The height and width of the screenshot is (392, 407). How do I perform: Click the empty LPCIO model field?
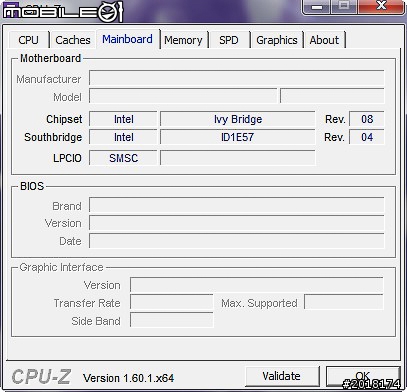click(x=238, y=158)
